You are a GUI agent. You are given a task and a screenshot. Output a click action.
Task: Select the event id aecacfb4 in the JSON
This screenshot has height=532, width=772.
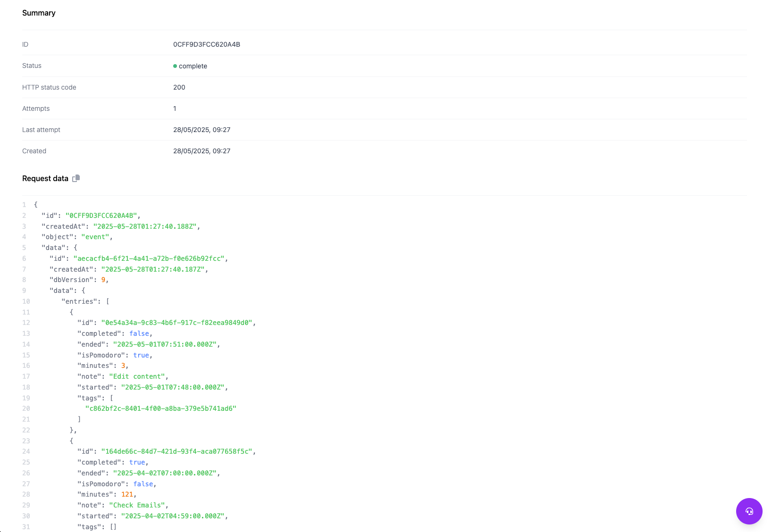pyautogui.click(x=151, y=258)
